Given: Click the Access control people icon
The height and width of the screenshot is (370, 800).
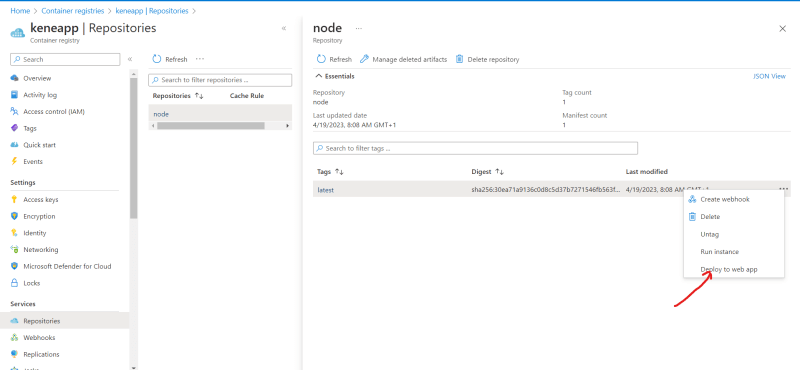Looking at the screenshot, I should [x=14, y=111].
